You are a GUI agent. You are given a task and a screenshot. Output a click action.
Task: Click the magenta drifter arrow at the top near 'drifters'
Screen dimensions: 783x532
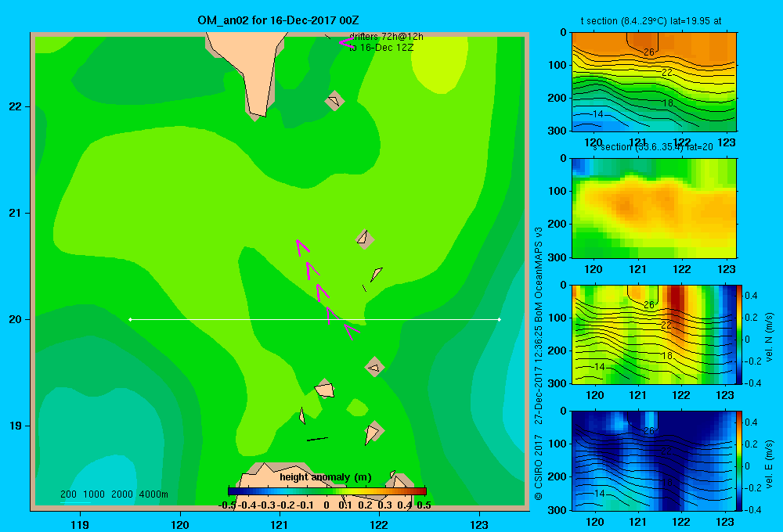tap(347, 43)
